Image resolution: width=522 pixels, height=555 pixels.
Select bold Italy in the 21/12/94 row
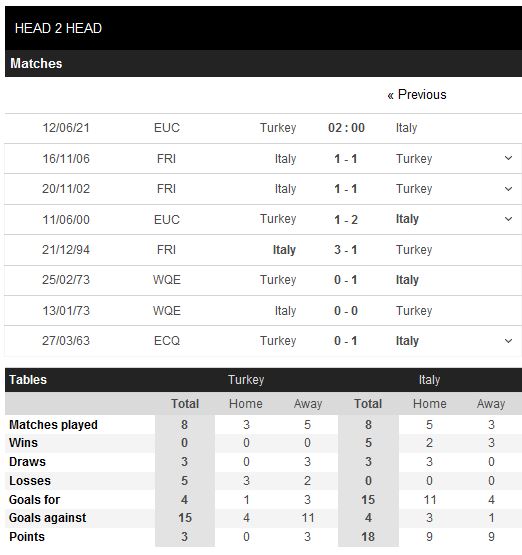point(284,250)
